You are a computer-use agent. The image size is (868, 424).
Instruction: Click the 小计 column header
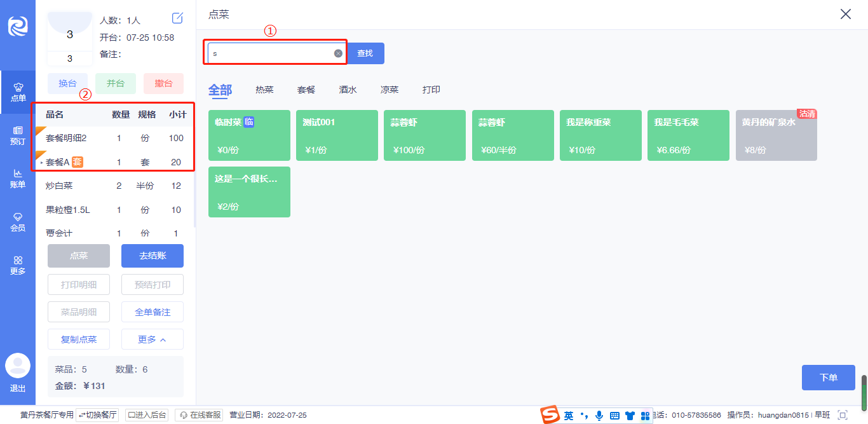coord(177,115)
